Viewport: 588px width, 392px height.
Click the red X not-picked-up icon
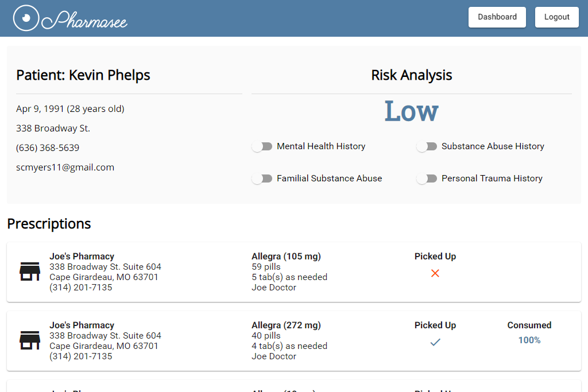pos(435,273)
